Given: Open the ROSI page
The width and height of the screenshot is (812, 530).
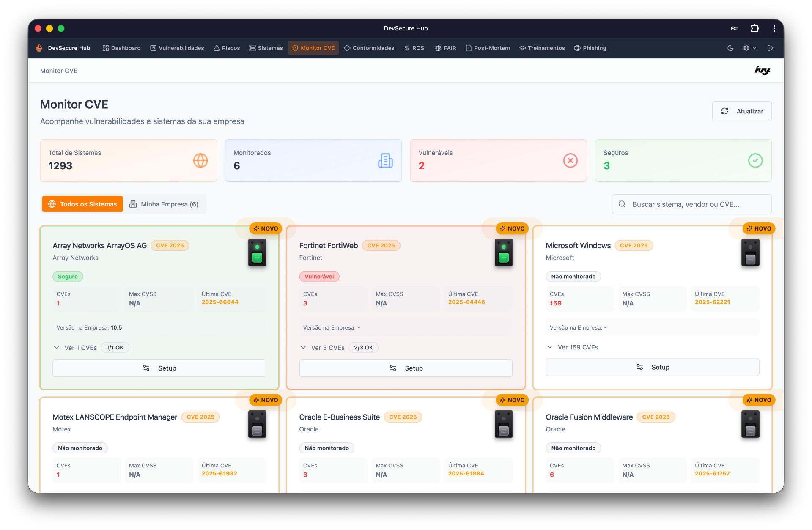Looking at the screenshot, I should tap(415, 48).
